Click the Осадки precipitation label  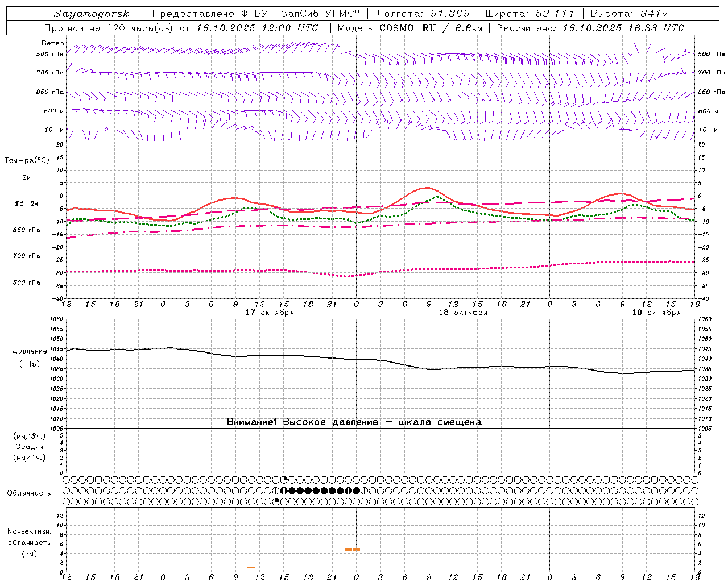30,447
